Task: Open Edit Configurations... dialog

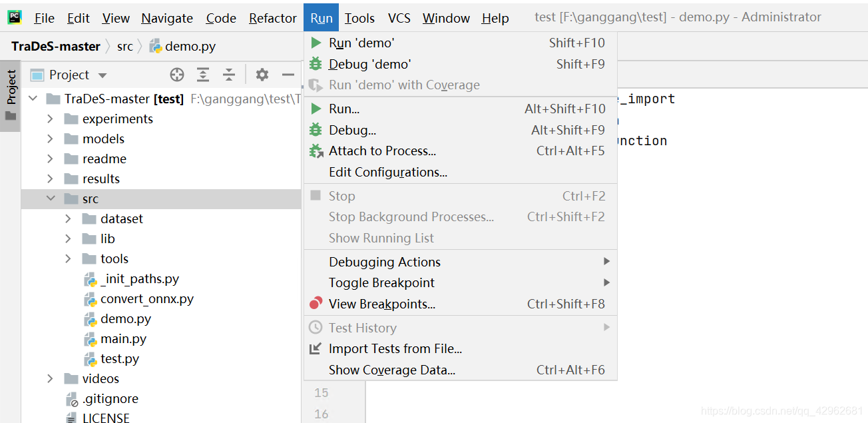Action: point(461,172)
